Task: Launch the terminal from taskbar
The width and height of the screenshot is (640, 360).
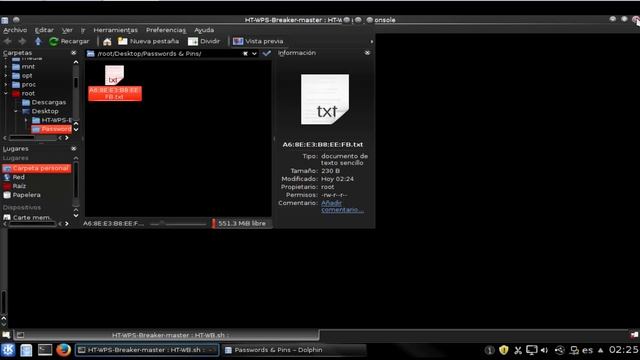Action: (x=45, y=350)
